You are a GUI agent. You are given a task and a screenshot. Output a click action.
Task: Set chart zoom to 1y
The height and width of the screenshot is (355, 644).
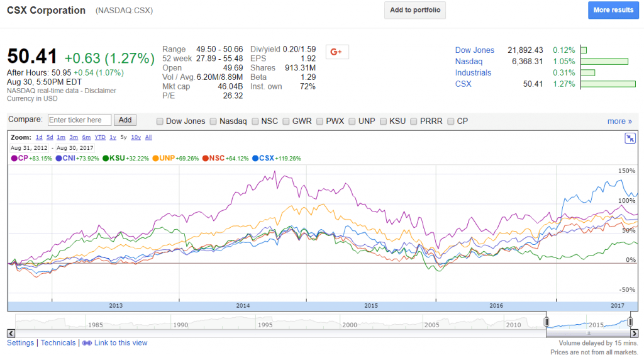click(113, 137)
